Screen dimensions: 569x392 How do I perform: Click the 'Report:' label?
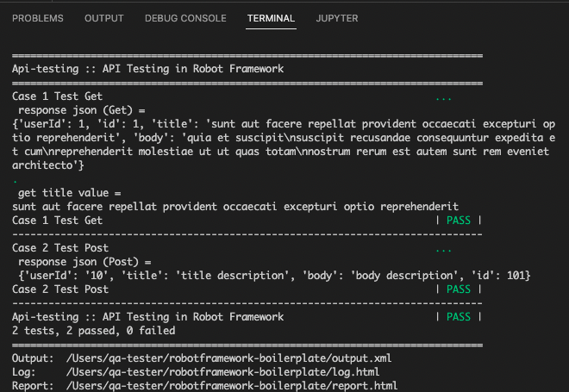pos(33,385)
